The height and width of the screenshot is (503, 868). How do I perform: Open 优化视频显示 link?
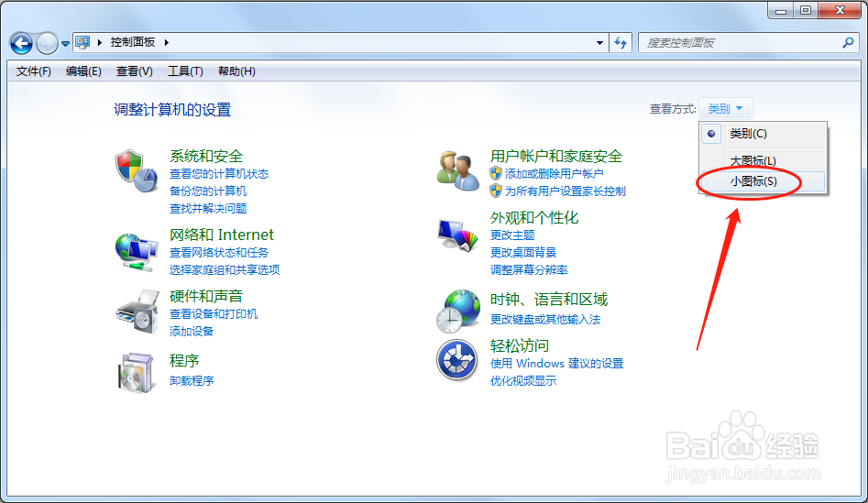(x=523, y=381)
